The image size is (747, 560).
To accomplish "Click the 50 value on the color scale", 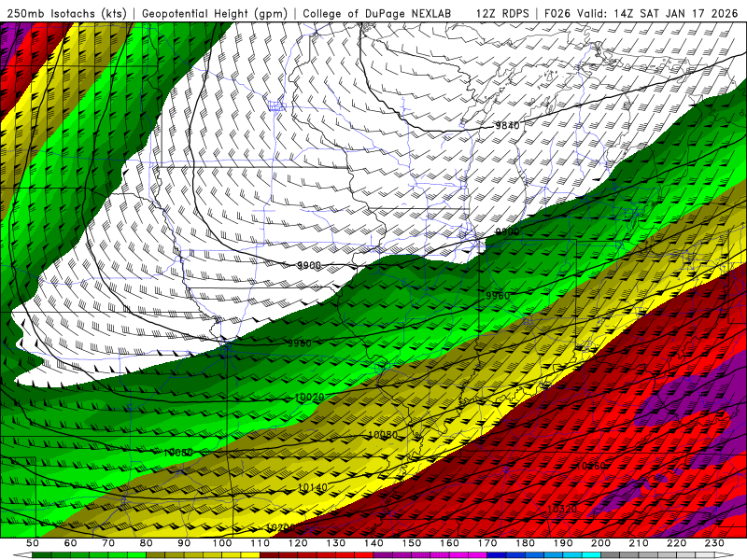I will (x=33, y=543).
